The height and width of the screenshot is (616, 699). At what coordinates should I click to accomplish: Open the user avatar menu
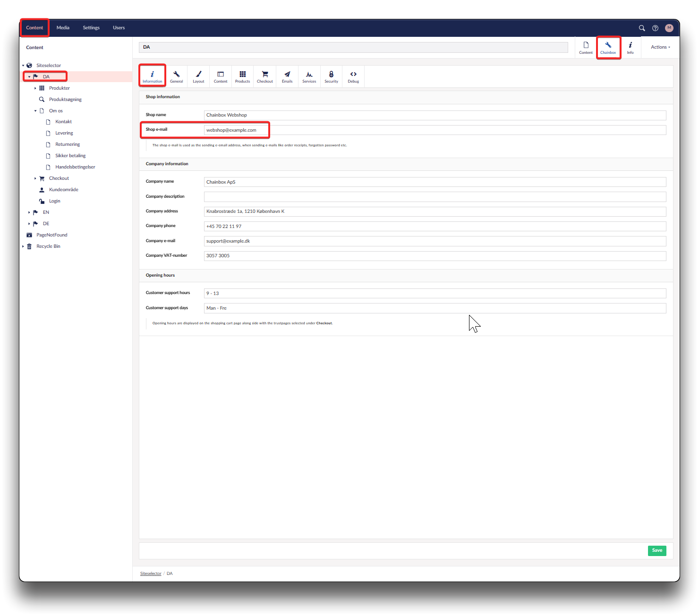click(669, 28)
